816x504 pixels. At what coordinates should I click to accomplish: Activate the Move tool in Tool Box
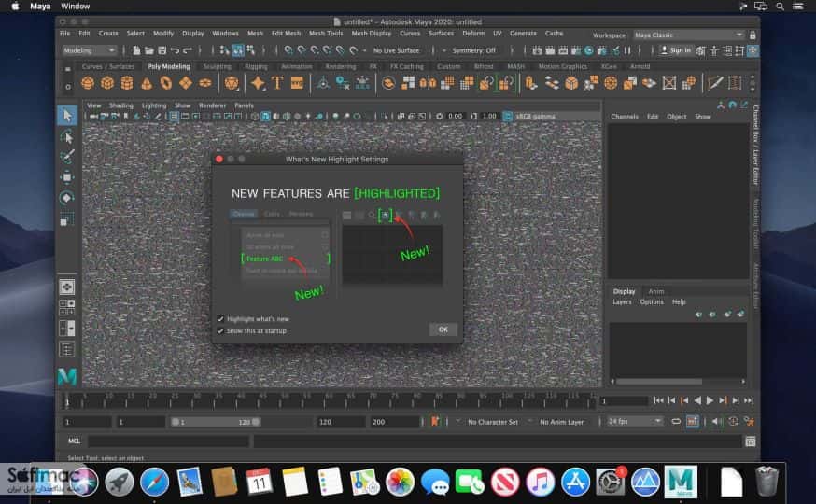(67, 176)
